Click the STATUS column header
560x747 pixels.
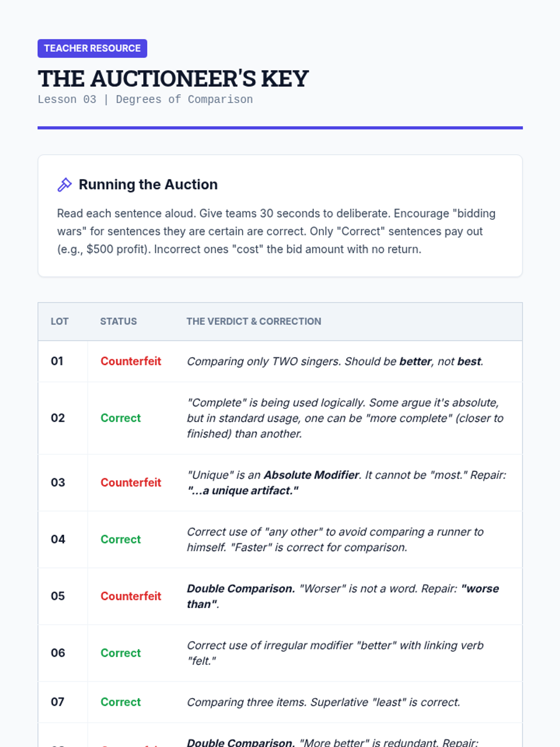click(x=119, y=321)
